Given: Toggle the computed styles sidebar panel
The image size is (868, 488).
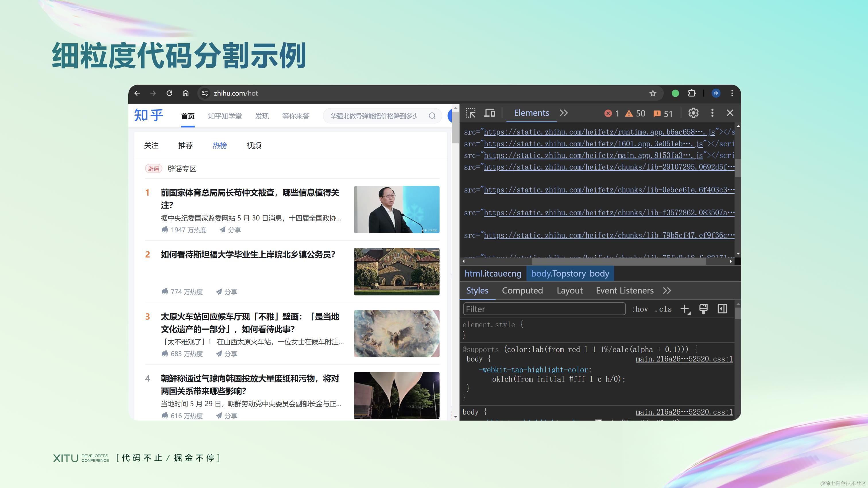Looking at the screenshot, I should [x=722, y=308].
